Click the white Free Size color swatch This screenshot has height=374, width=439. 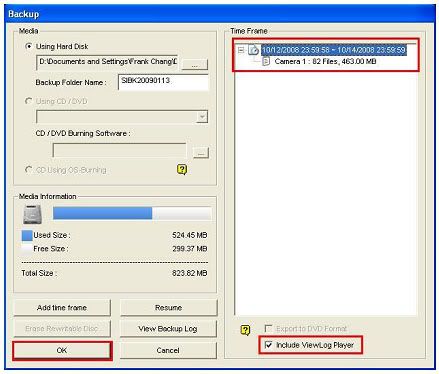(x=27, y=249)
